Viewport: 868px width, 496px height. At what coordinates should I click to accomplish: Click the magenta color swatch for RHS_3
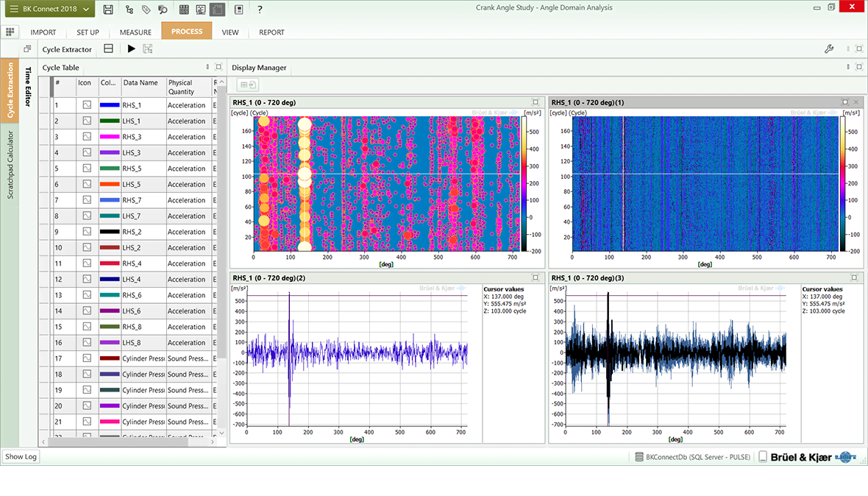pos(109,137)
